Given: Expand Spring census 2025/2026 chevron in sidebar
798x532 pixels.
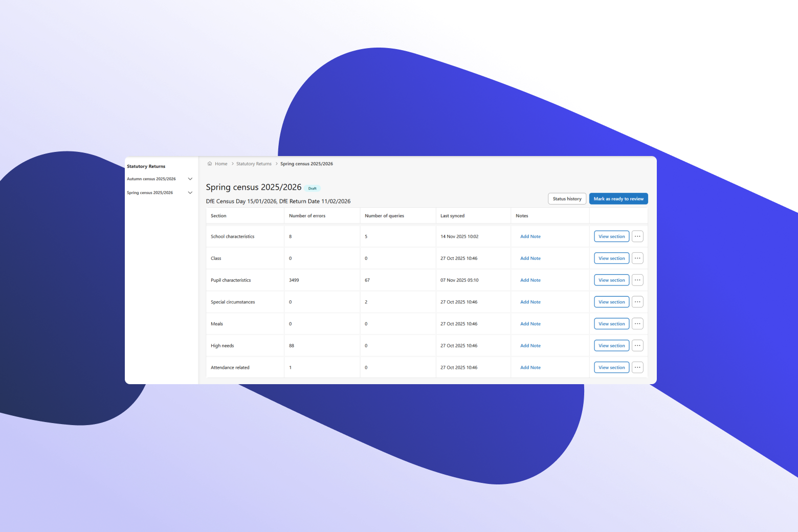Looking at the screenshot, I should [190, 193].
